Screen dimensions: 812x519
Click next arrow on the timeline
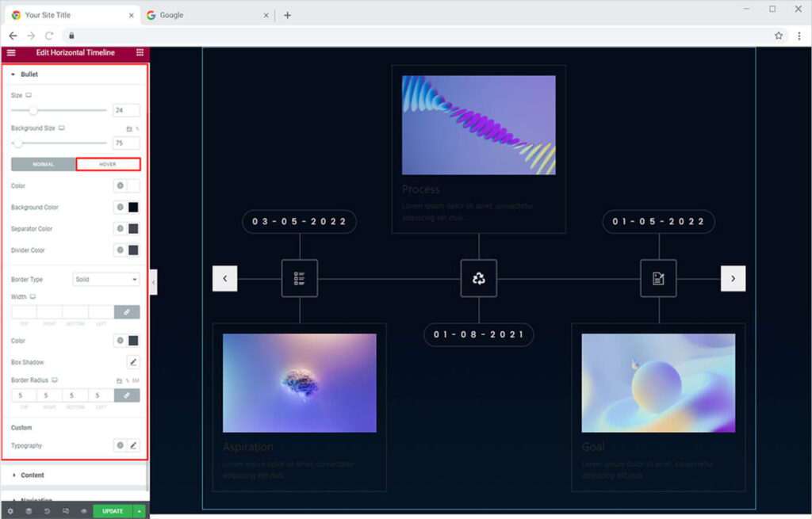[x=733, y=278]
